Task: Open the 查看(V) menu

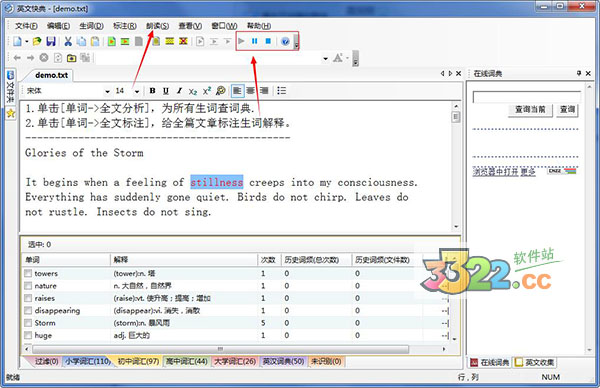Action: coord(190,26)
